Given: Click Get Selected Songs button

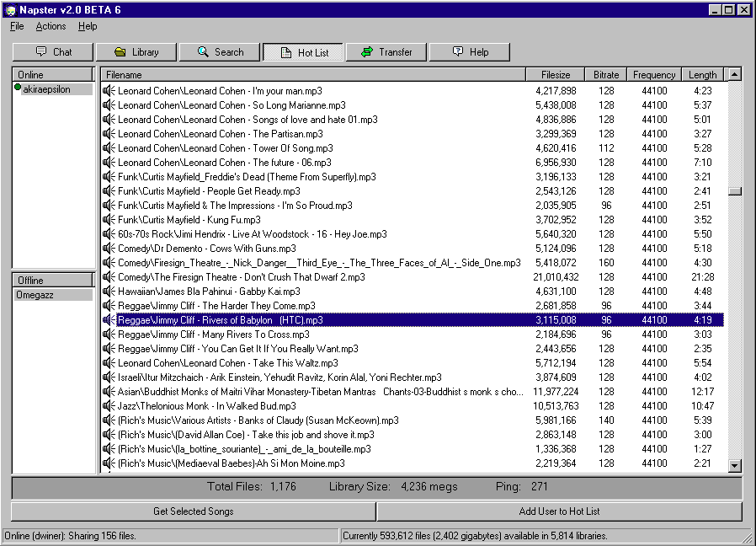Looking at the screenshot, I should tap(194, 511).
